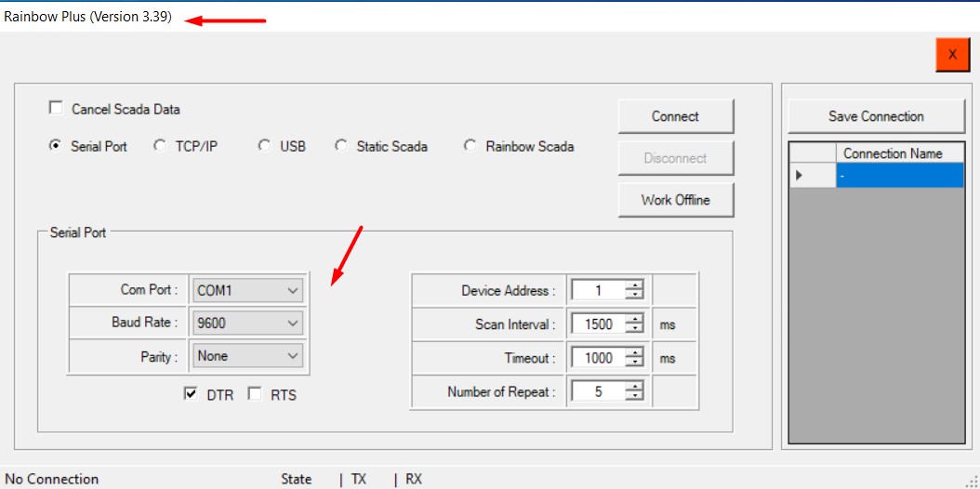The height and width of the screenshot is (489, 980).
Task: Choose the TCP/IP connection option
Action: point(160,146)
